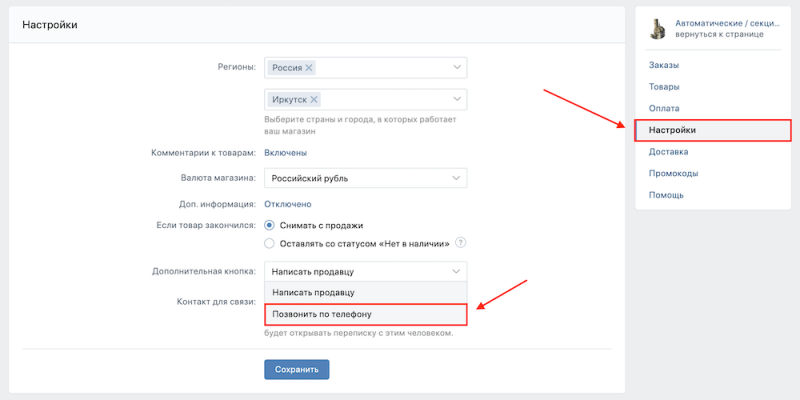Click the «Отключено» additional info link
This screenshot has width=800, height=400.
pyautogui.click(x=288, y=204)
